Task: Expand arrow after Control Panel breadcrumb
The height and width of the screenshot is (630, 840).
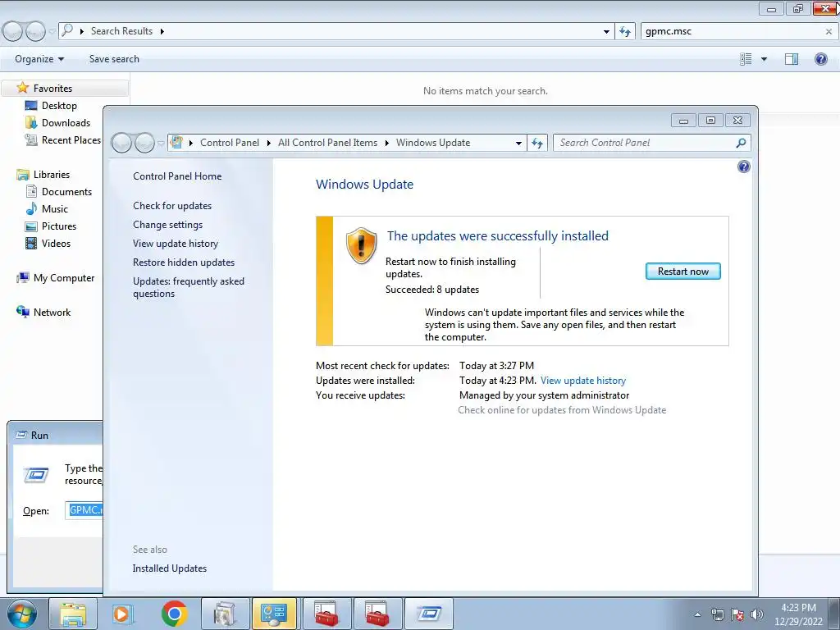Action: coord(268,143)
